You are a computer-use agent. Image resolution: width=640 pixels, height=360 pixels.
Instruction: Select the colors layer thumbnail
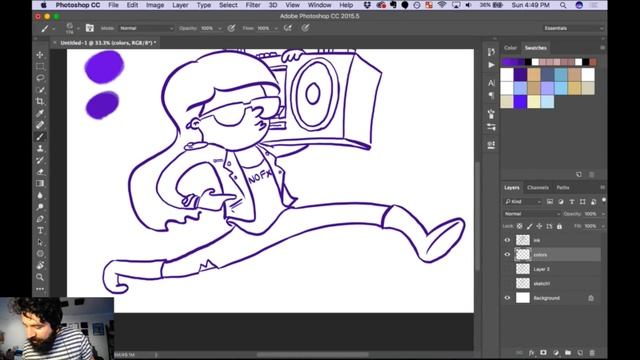coord(523,255)
